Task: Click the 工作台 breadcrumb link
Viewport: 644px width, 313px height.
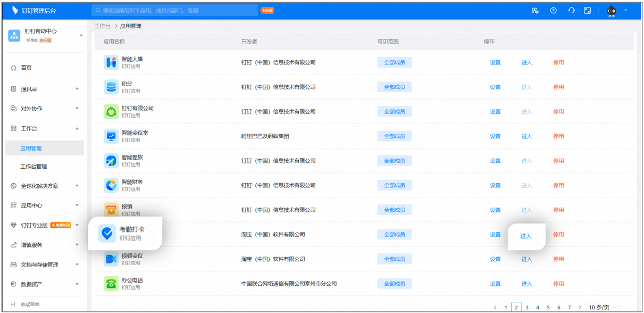Action: click(x=103, y=26)
